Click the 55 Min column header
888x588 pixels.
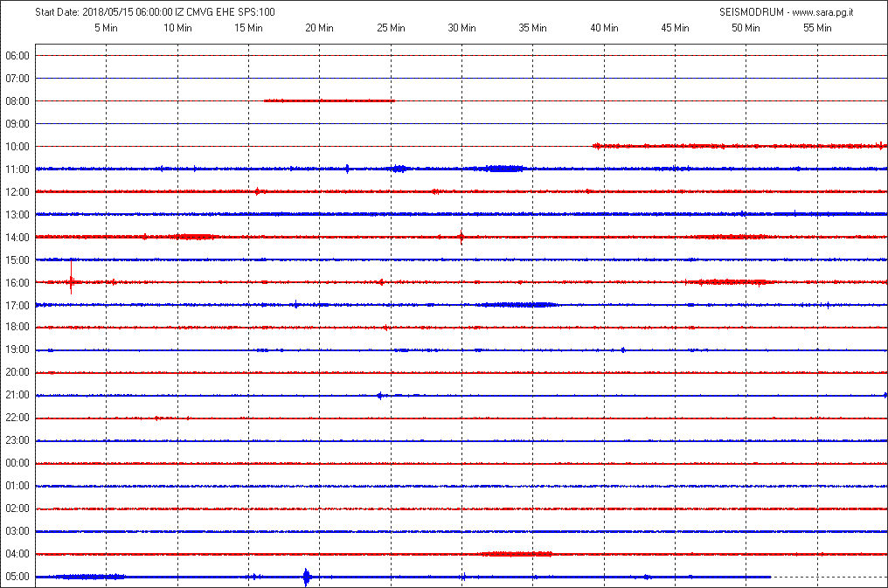click(x=817, y=28)
